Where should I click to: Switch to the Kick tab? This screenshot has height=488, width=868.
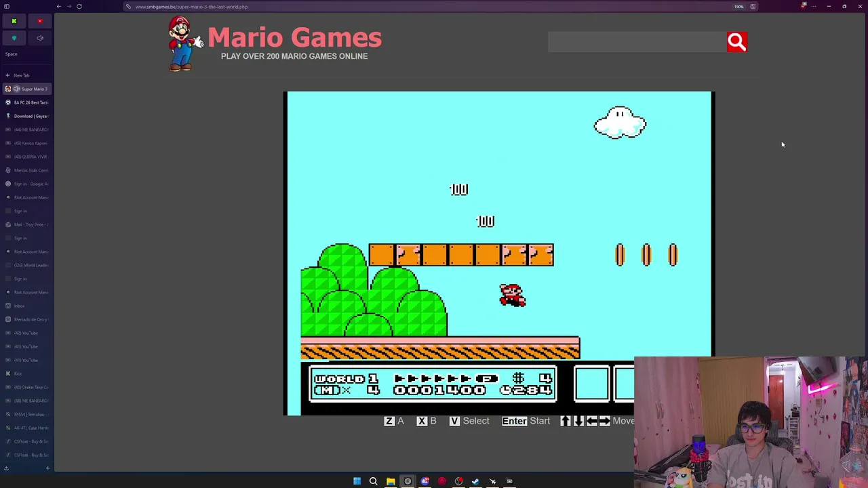click(x=27, y=373)
